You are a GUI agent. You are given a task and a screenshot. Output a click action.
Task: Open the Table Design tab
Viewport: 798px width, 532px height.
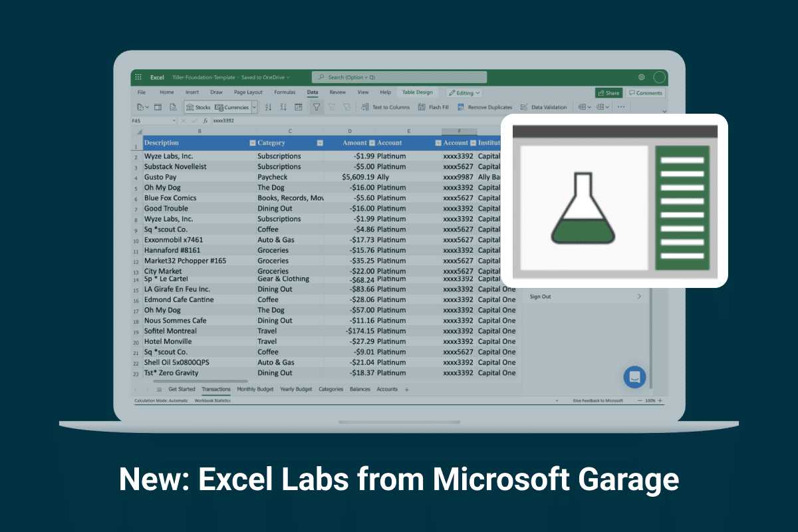coord(418,92)
